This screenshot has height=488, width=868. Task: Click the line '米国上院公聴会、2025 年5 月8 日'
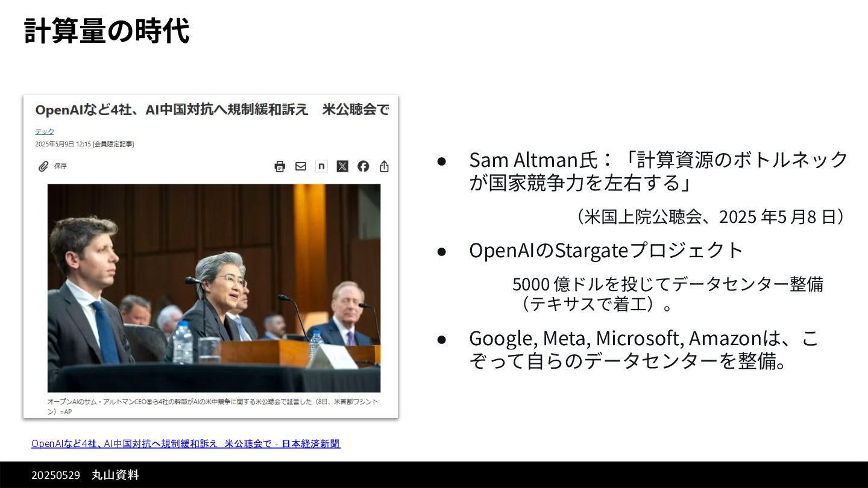[711, 217]
